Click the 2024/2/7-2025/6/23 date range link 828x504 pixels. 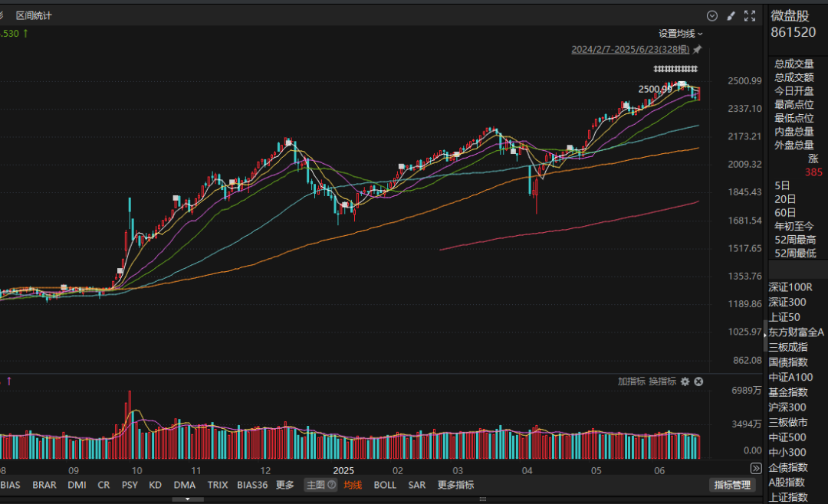tap(630, 50)
